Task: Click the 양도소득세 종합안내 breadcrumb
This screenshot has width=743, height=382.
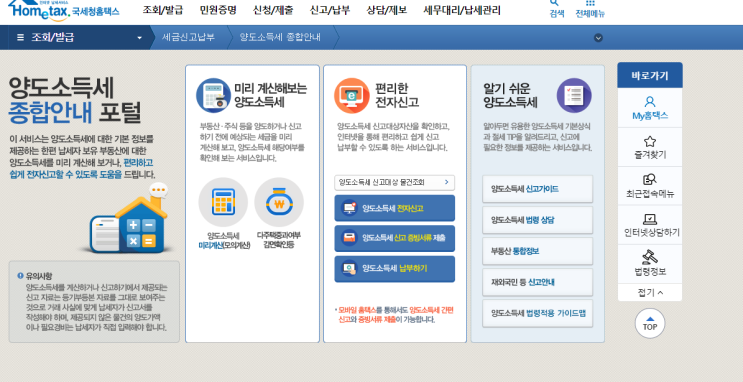Action: tap(280, 37)
